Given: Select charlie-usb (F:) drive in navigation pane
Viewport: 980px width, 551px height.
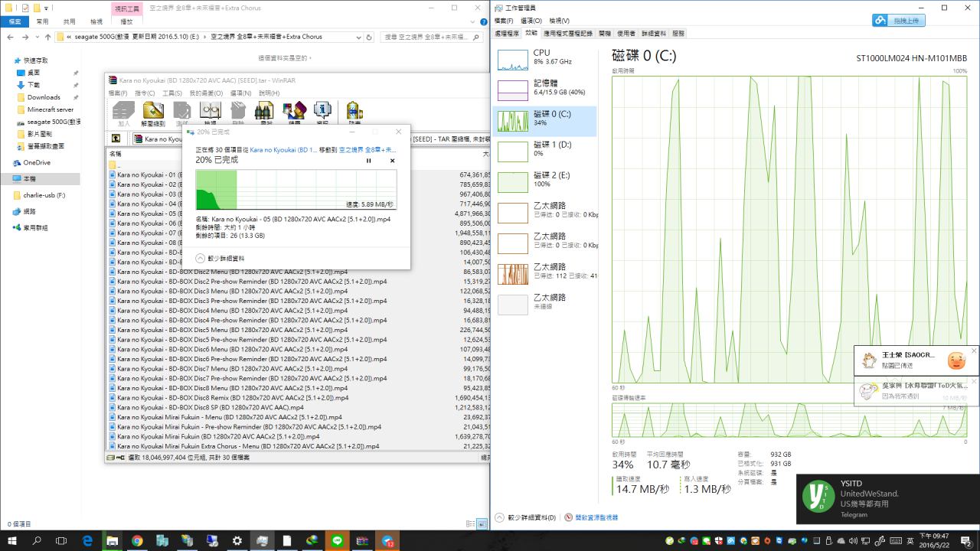Looking at the screenshot, I should (44, 195).
